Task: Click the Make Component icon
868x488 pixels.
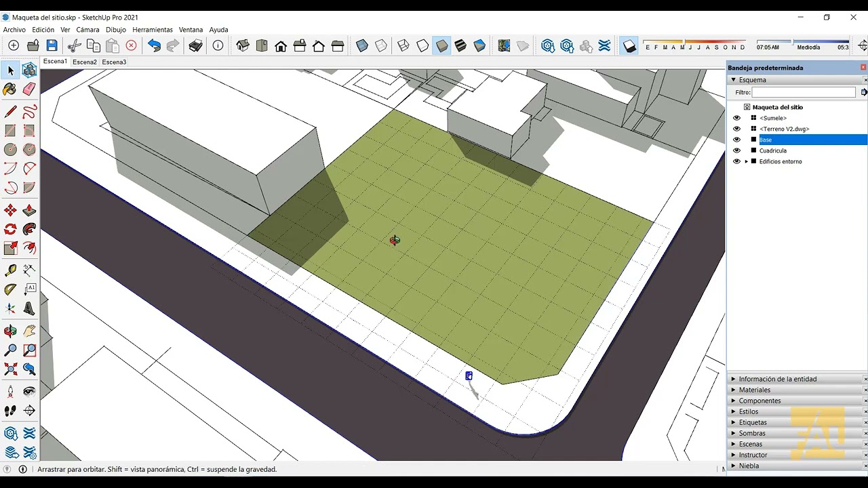Action: click(x=29, y=70)
